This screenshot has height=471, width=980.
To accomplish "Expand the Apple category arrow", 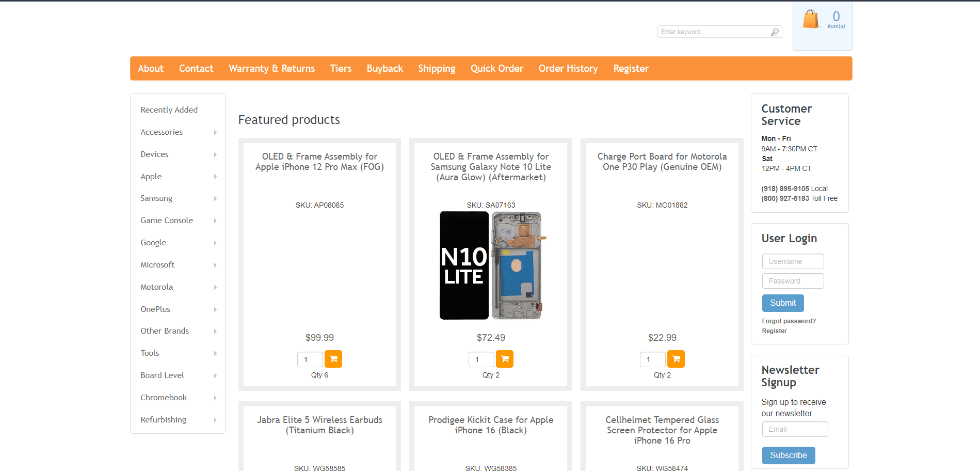I will coord(215,177).
